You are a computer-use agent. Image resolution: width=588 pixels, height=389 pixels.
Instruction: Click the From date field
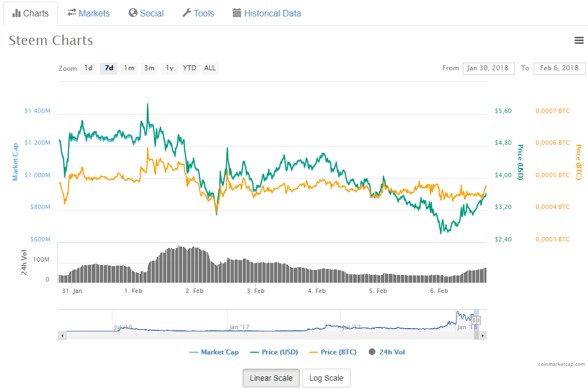pos(489,68)
